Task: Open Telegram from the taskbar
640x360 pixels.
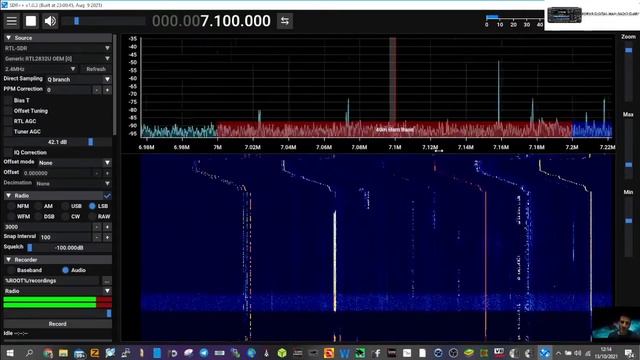Action: click(x=204, y=353)
